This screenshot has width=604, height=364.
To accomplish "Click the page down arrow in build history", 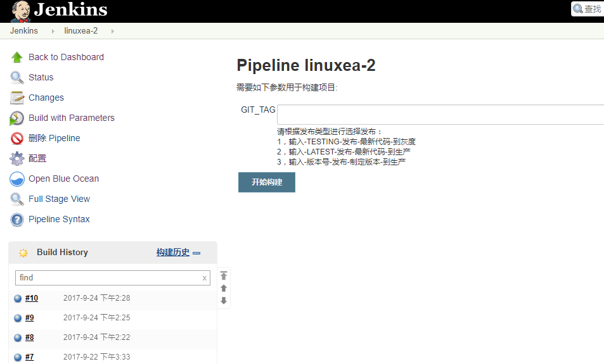I will (x=224, y=301).
